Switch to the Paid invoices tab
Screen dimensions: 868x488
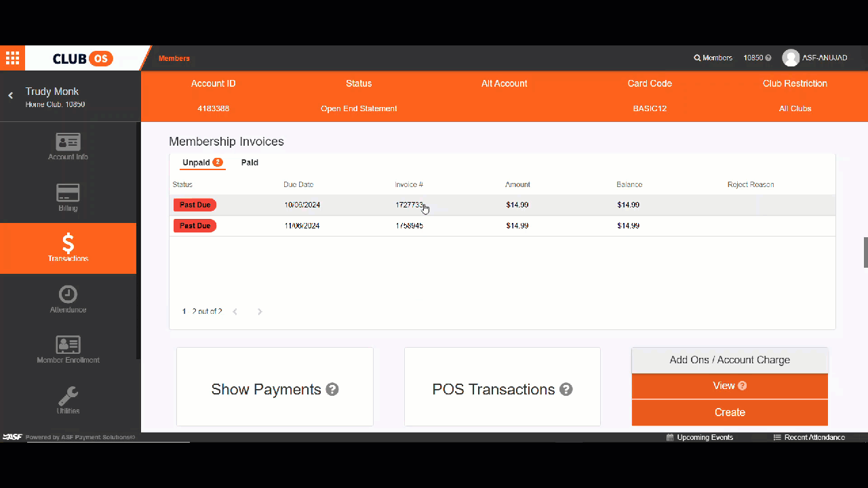[x=250, y=163]
